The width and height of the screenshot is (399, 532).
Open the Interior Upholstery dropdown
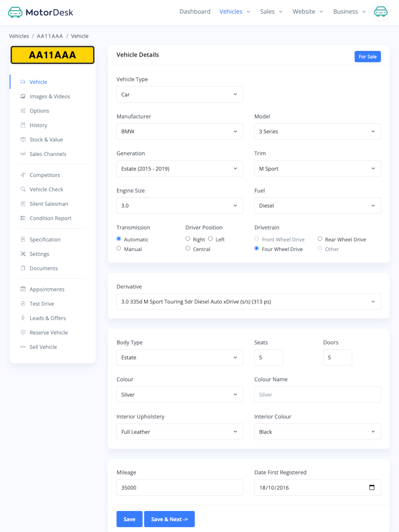point(179,432)
